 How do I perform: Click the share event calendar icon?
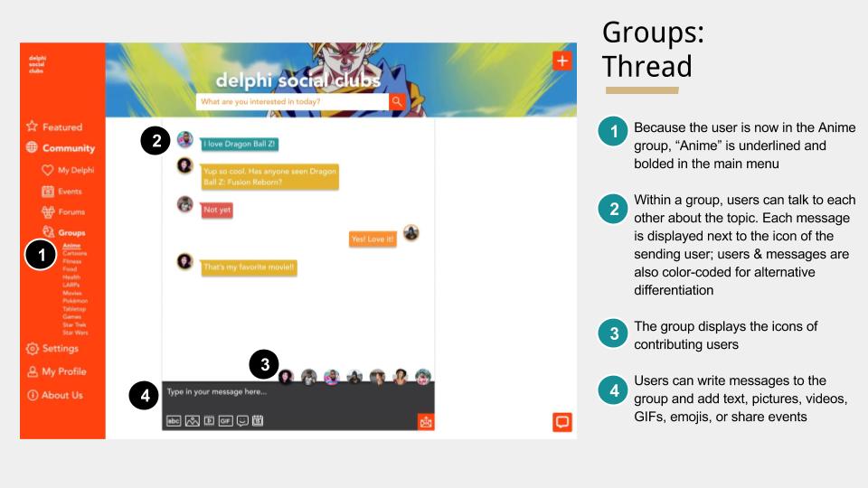point(258,420)
